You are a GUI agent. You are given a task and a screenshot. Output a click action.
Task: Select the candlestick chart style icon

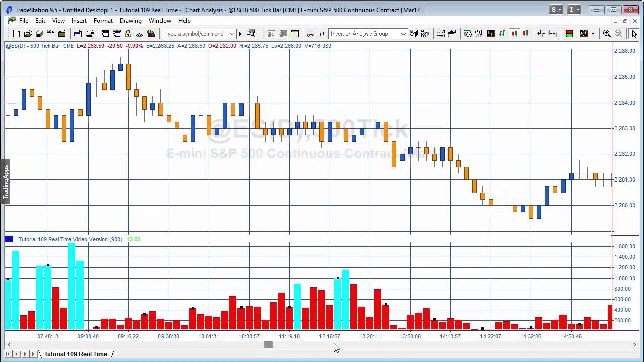(x=514, y=34)
